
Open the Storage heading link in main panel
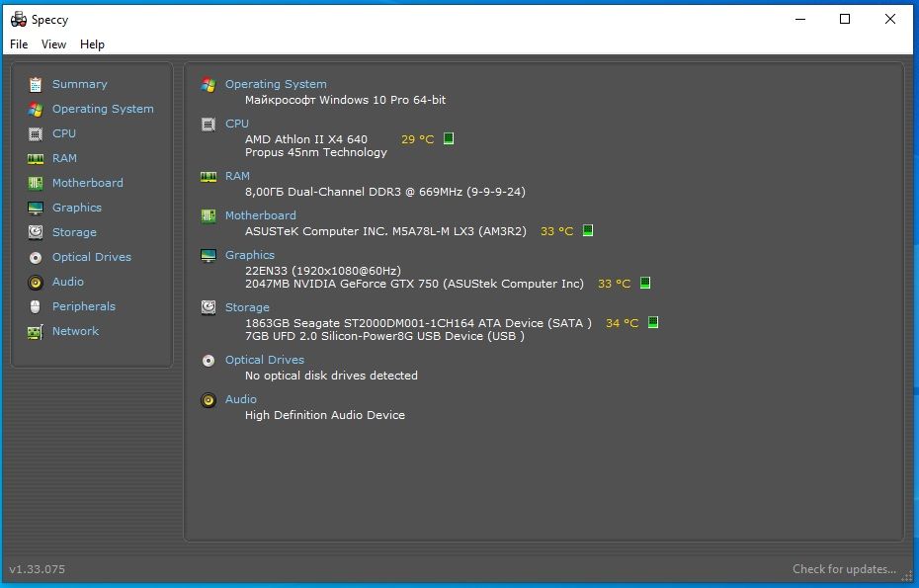click(x=247, y=307)
